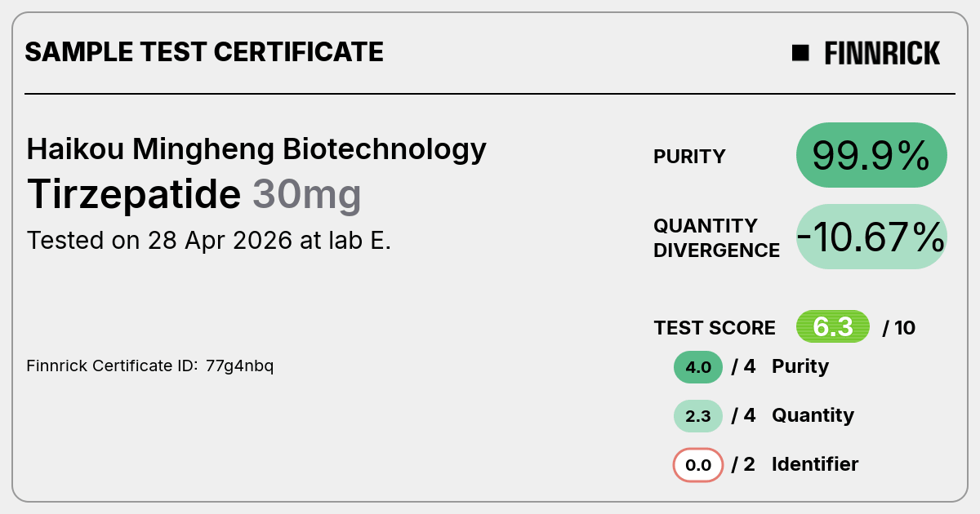This screenshot has height=514, width=980.
Task: Select the 99.9% purity badge
Action: 871,155
